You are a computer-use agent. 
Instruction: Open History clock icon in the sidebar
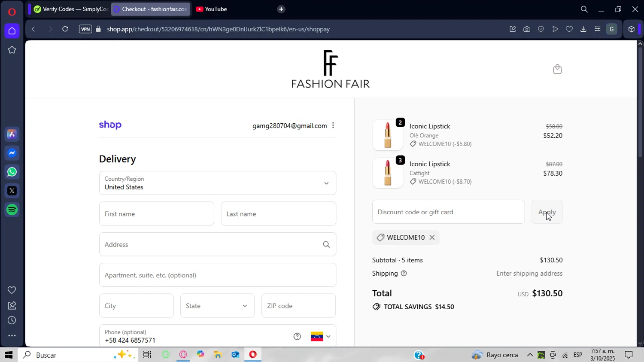[x=12, y=320]
